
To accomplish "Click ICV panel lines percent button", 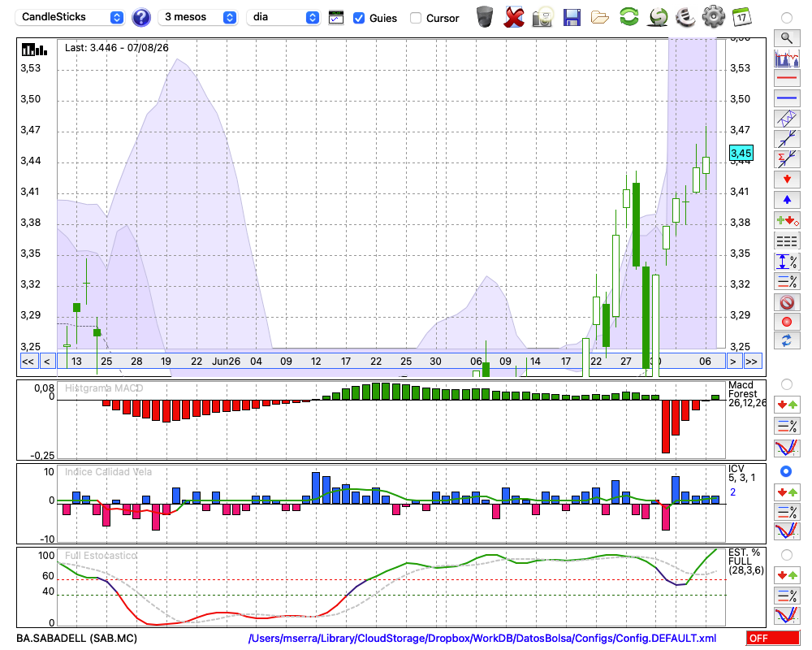I will [787, 512].
